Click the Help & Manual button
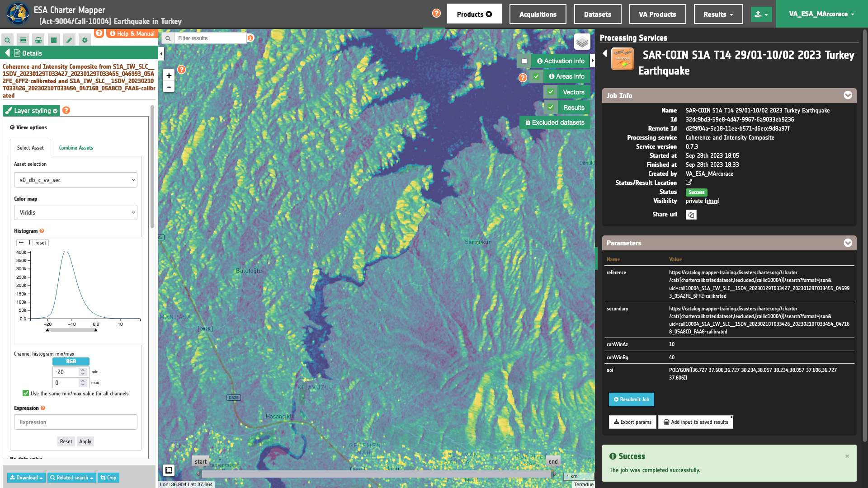Image resolution: width=868 pixels, height=488 pixels. pos(132,33)
